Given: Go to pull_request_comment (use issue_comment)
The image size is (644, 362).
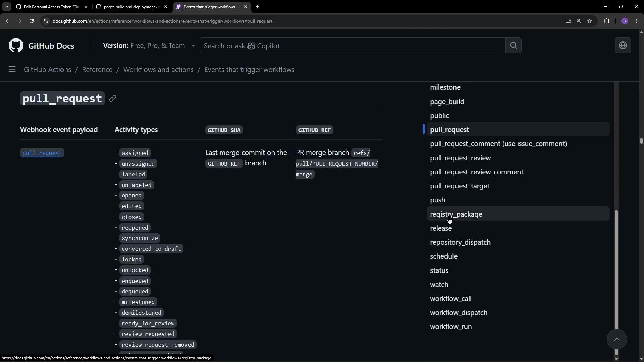Looking at the screenshot, I should click(x=498, y=144).
